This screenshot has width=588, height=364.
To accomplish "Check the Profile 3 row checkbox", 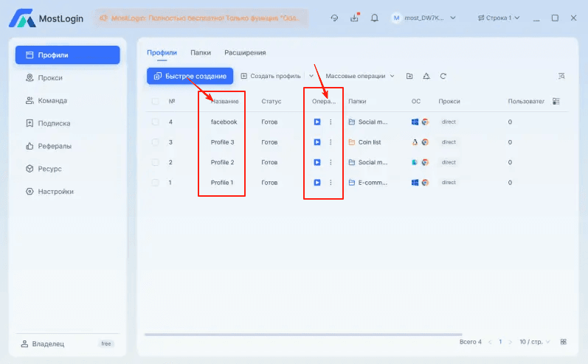I will click(x=155, y=142).
